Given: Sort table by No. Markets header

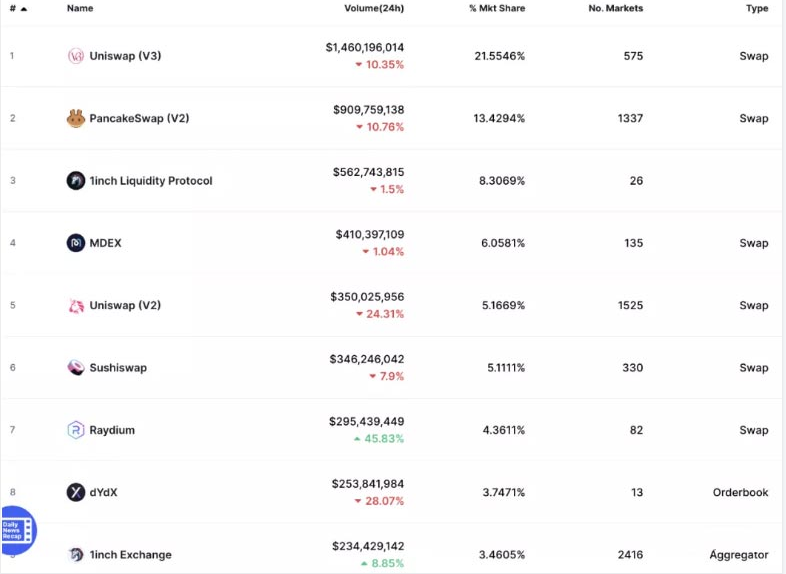Looking at the screenshot, I should pos(616,8).
